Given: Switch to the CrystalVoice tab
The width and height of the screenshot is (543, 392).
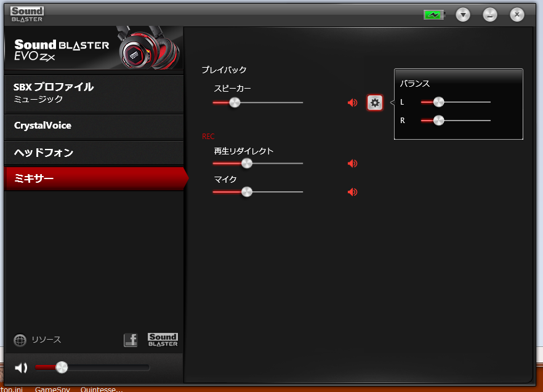Looking at the screenshot, I should pos(94,126).
